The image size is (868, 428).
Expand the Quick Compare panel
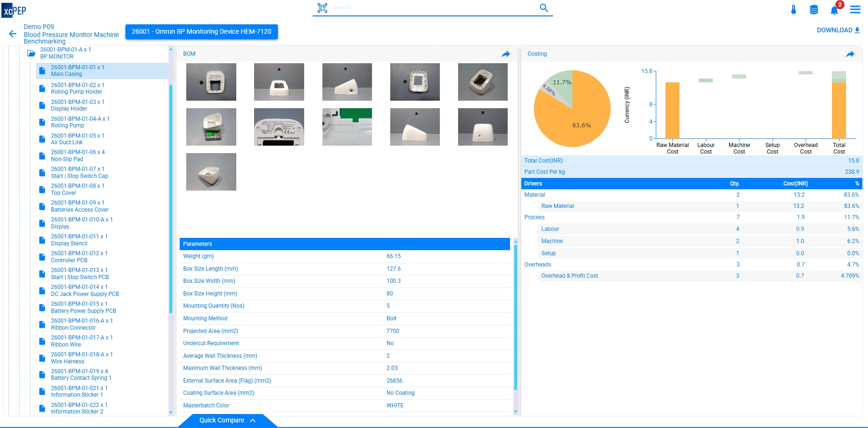click(x=227, y=421)
